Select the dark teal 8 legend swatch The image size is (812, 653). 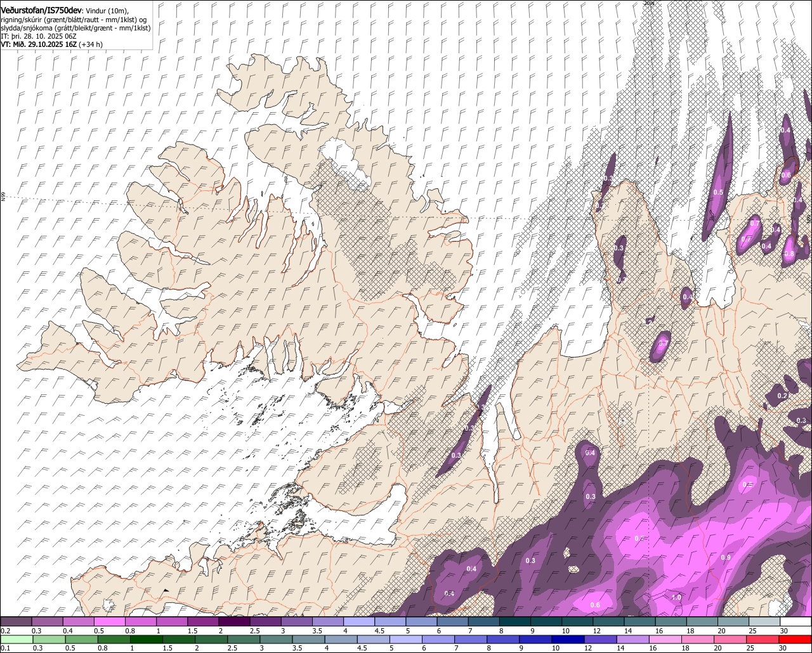(515, 621)
